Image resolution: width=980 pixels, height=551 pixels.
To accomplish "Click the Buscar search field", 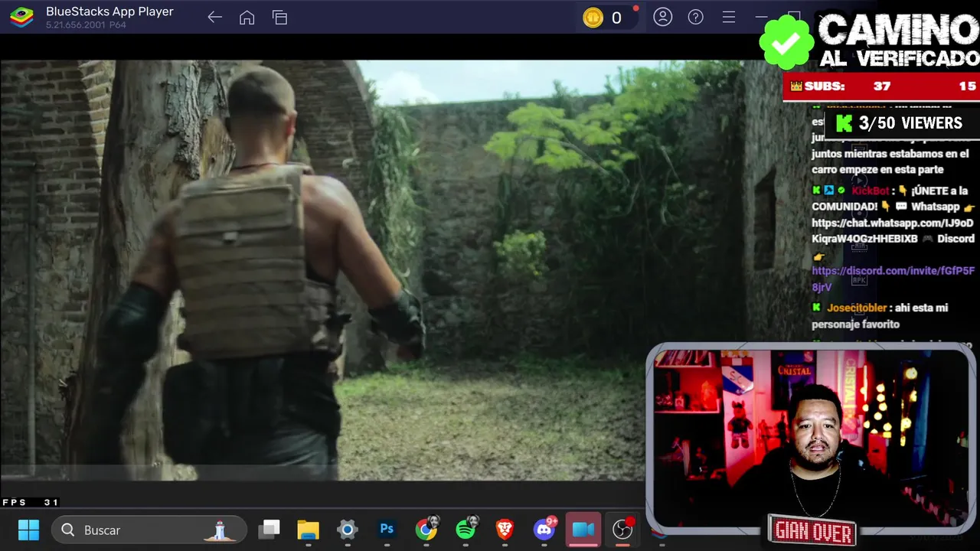I will (x=149, y=530).
